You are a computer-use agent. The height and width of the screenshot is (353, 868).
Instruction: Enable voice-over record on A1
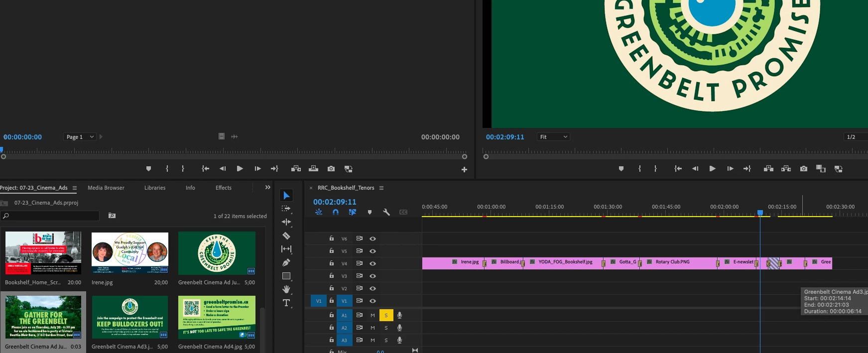point(399,315)
